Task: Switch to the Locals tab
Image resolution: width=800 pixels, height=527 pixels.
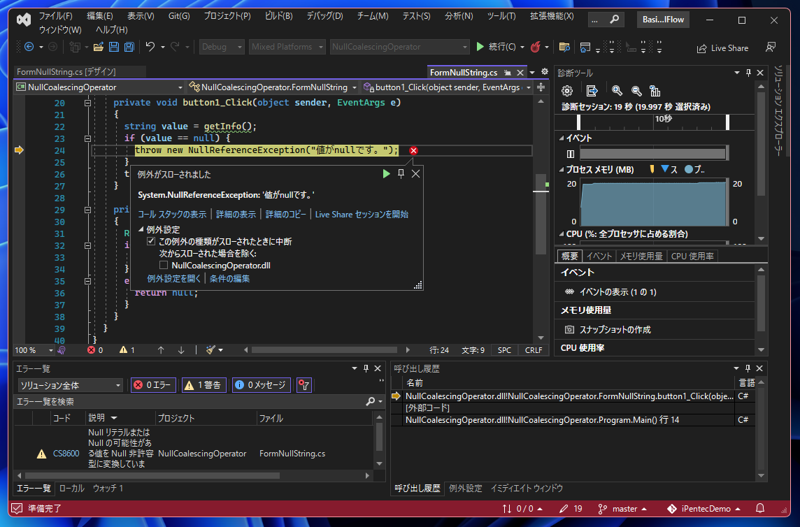Action: 71,488
